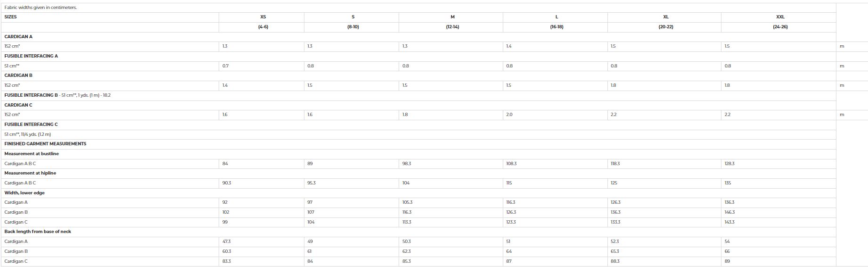Select the XS size column header
The height and width of the screenshot is (267, 868).
click(x=263, y=17)
